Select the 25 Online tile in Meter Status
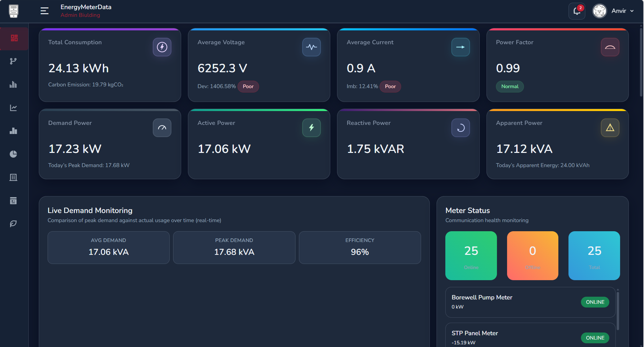Viewport: 644px width, 347px height. tap(471, 256)
